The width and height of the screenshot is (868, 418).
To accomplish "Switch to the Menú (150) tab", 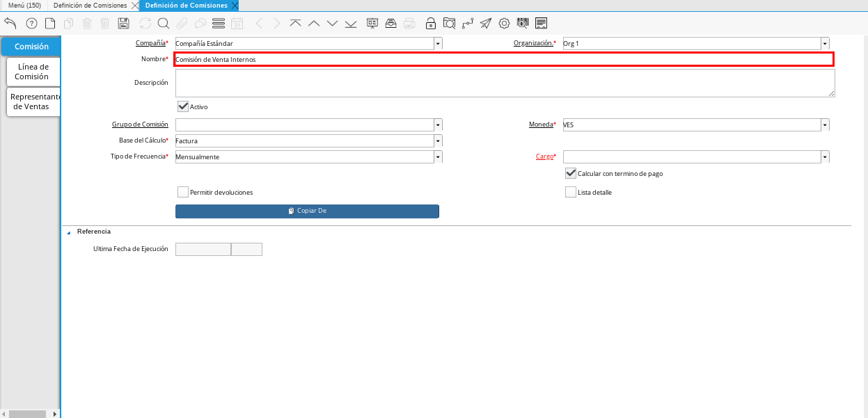I will 24,5.
